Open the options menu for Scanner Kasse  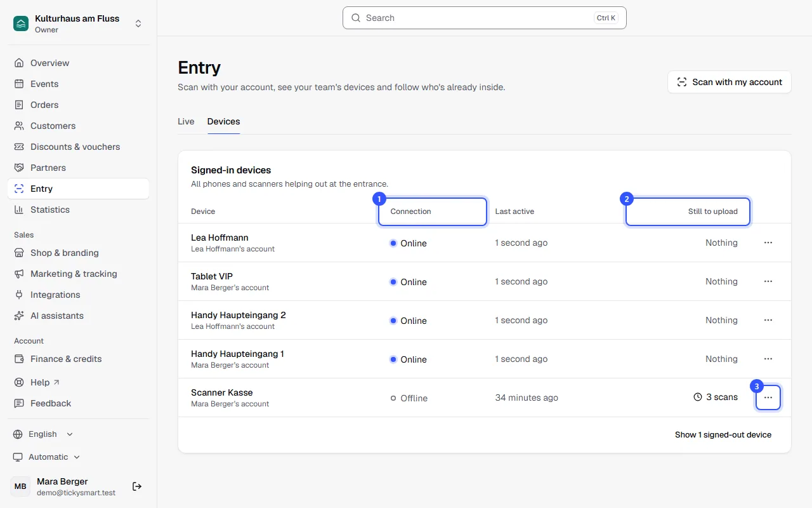pyautogui.click(x=768, y=398)
